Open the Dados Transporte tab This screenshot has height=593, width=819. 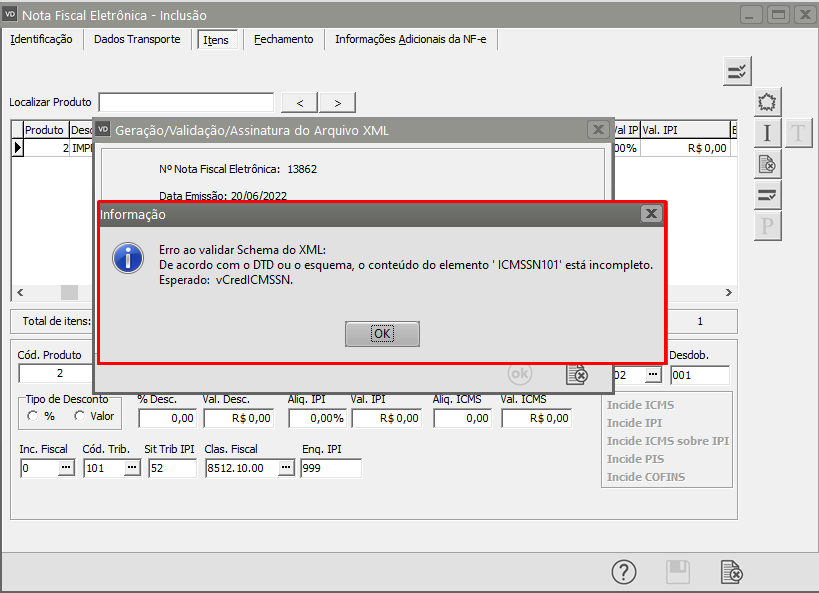click(137, 39)
